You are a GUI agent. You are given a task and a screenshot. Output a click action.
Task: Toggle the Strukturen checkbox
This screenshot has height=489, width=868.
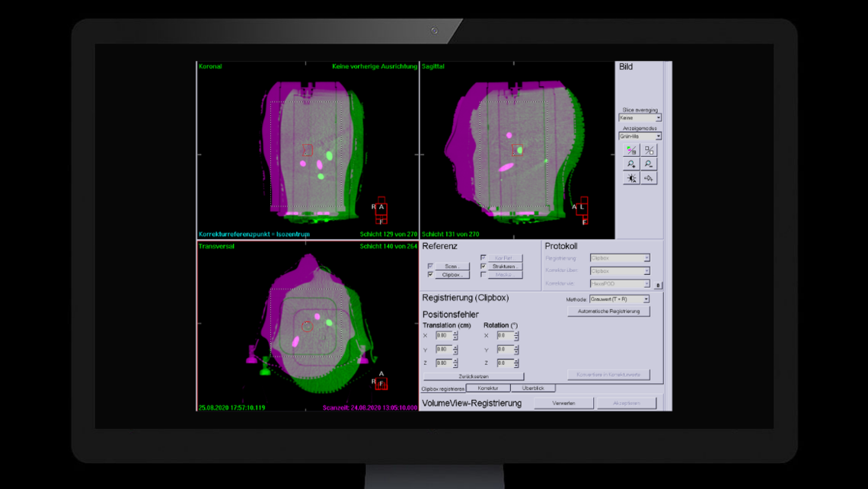[x=483, y=266]
